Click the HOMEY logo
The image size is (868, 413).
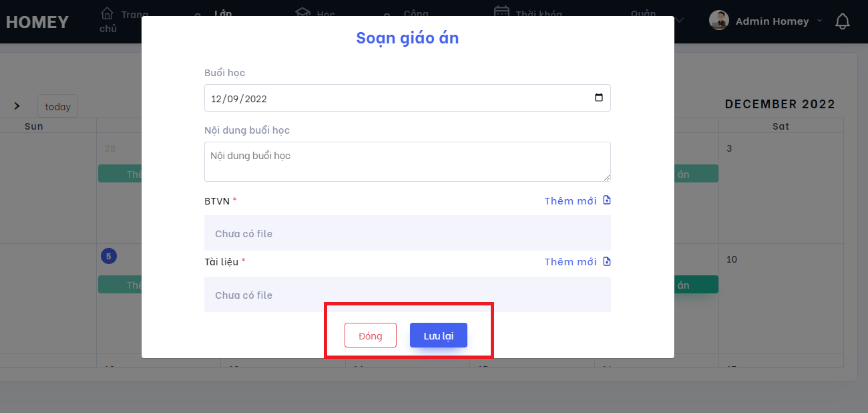[x=38, y=21]
